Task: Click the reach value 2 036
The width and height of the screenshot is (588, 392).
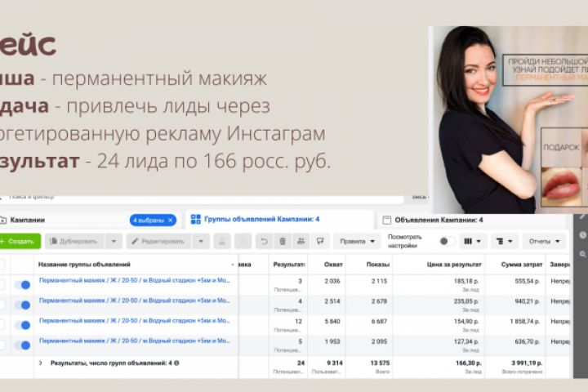Action: pyautogui.click(x=332, y=281)
